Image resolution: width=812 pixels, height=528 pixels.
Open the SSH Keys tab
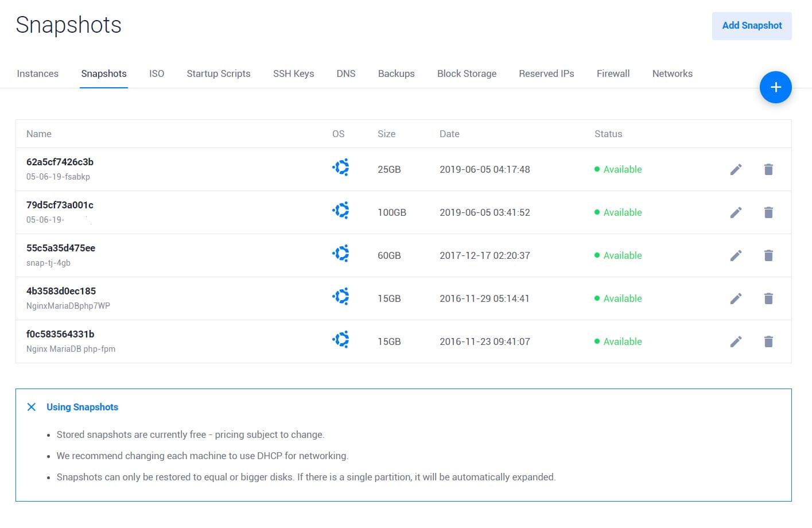293,73
